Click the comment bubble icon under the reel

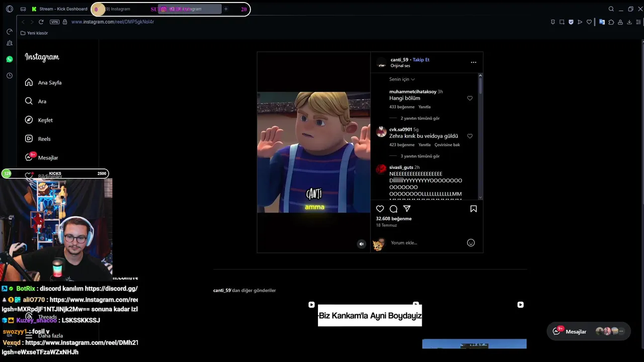coord(393,209)
